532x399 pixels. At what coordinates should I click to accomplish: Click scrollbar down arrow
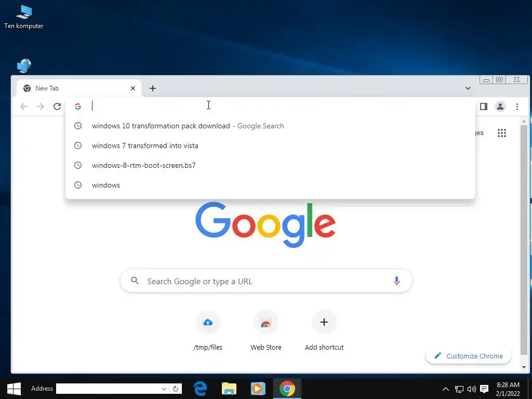click(524, 367)
